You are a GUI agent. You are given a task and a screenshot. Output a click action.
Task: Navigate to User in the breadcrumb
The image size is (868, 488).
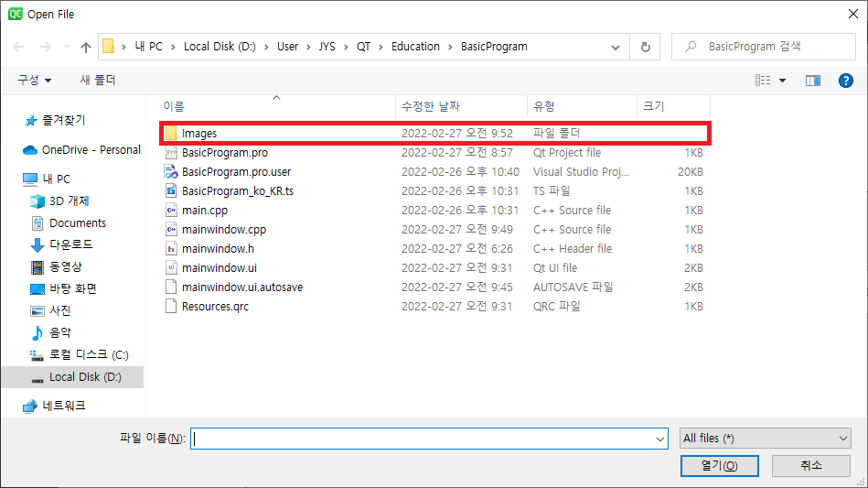click(x=287, y=47)
